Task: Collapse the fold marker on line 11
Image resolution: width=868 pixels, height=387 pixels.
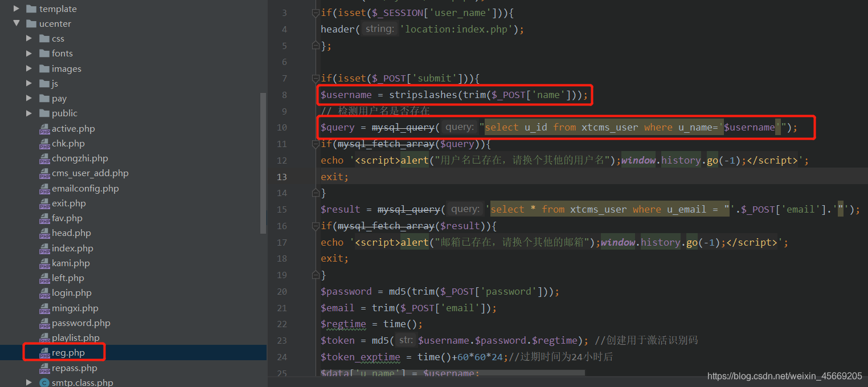Action: (316, 144)
